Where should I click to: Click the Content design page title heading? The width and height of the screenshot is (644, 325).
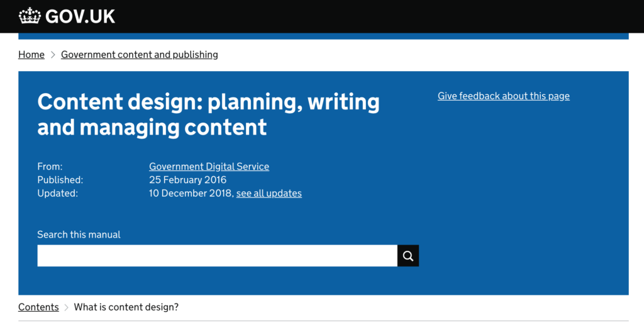pyautogui.click(x=208, y=114)
